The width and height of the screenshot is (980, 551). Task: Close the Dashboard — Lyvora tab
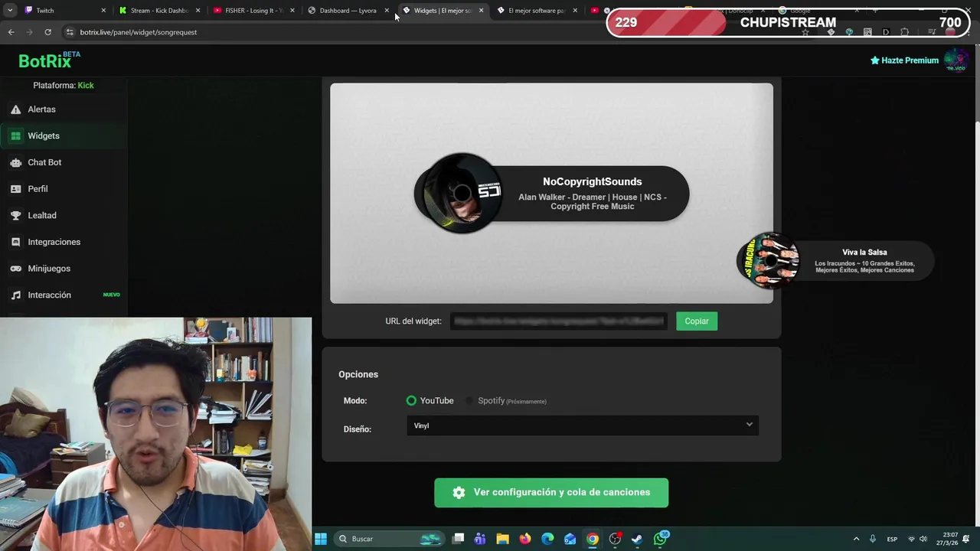click(x=387, y=11)
